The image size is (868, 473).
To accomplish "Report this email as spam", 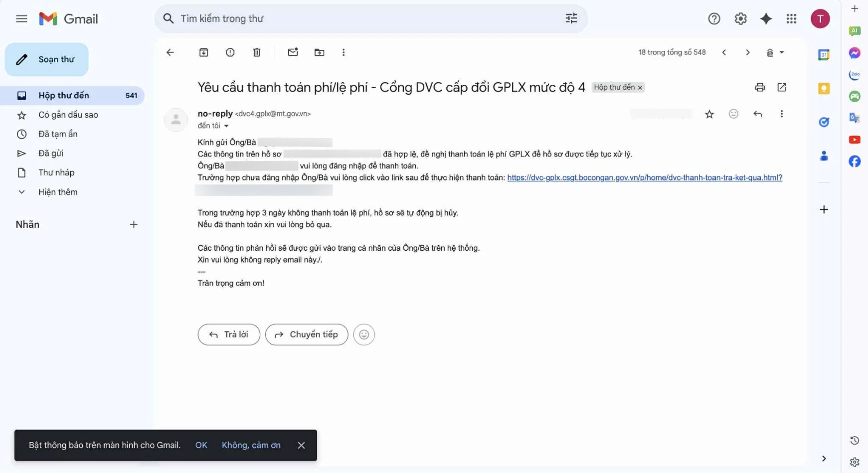I will [230, 52].
